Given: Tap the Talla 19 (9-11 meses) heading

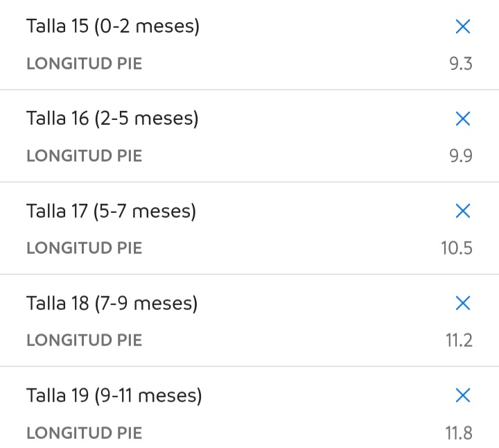Looking at the screenshot, I should pyautogui.click(x=114, y=396).
